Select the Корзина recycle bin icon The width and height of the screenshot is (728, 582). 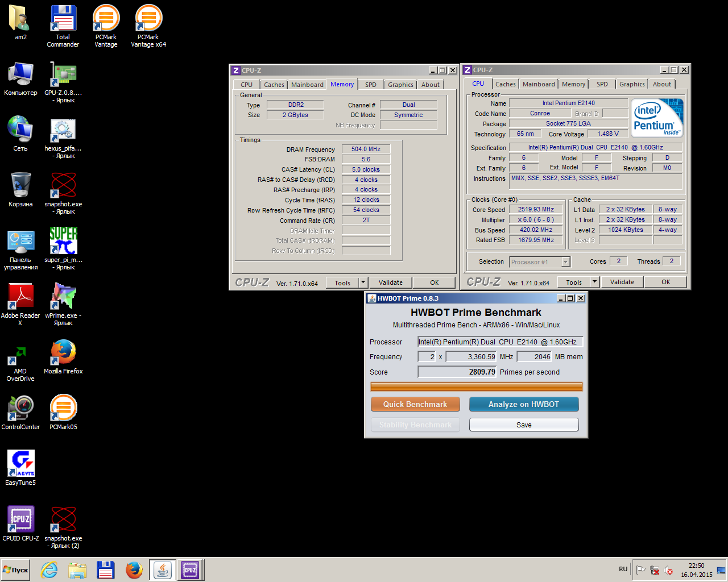pos(20,190)
